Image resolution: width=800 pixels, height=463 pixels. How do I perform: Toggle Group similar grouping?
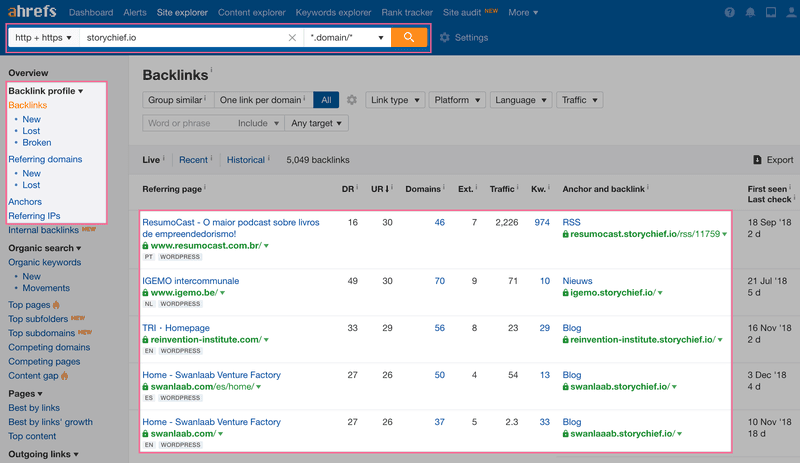[178, 100]
